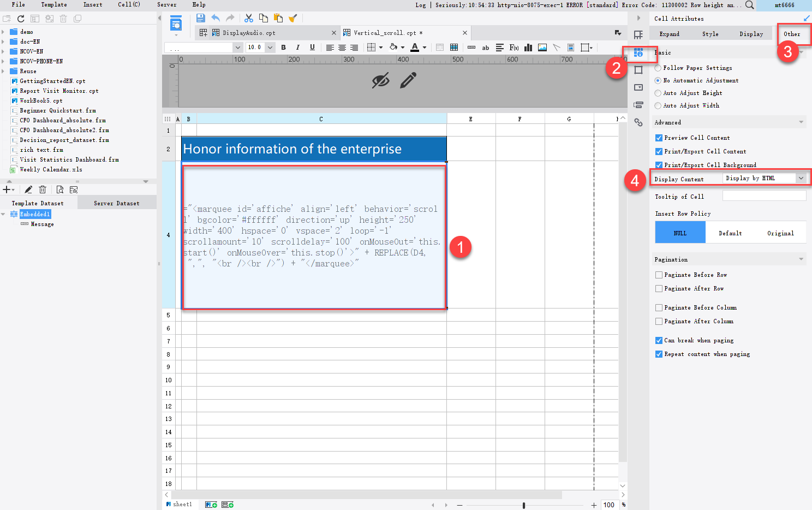The height and width of the screenshot is (510, 812).
Task: Open the Template menu
Action: click(x=54, y=4)
